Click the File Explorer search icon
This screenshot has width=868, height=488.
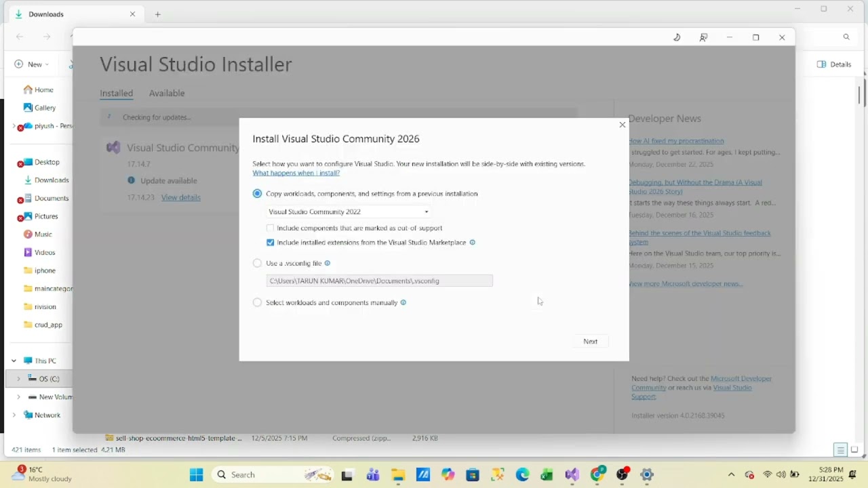pyautogui.click(x=846, y=37)
